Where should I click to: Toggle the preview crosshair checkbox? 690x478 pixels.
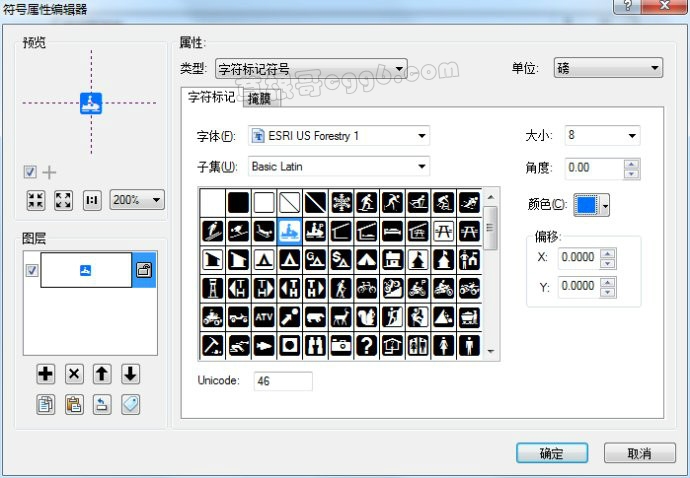pos(30,172)
